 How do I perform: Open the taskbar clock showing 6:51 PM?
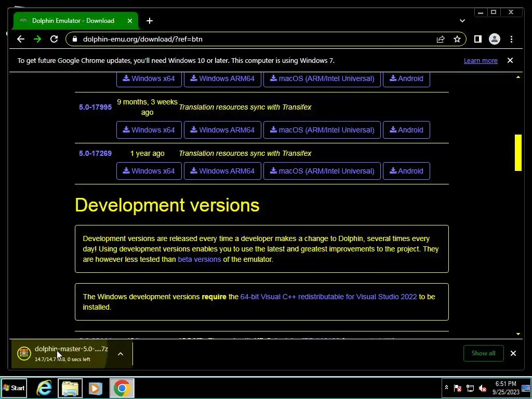pyautogui.click(x=506, y=388)
